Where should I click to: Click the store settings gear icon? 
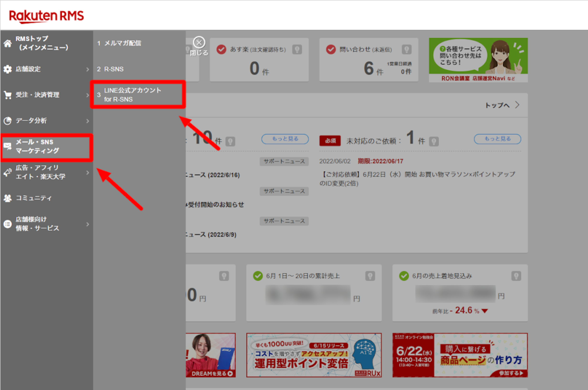click(x=8, y=69)
